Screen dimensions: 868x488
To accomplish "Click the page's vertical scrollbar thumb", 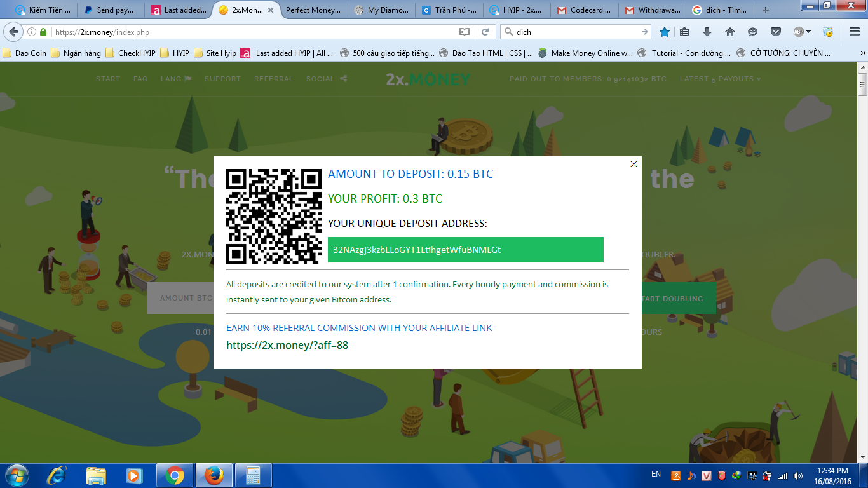I will 862,85.
